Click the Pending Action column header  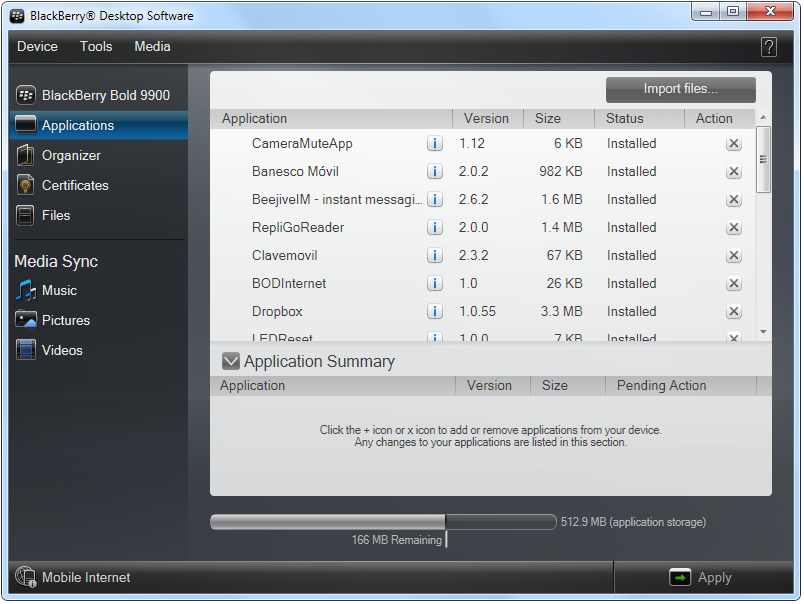click(681, 386)
